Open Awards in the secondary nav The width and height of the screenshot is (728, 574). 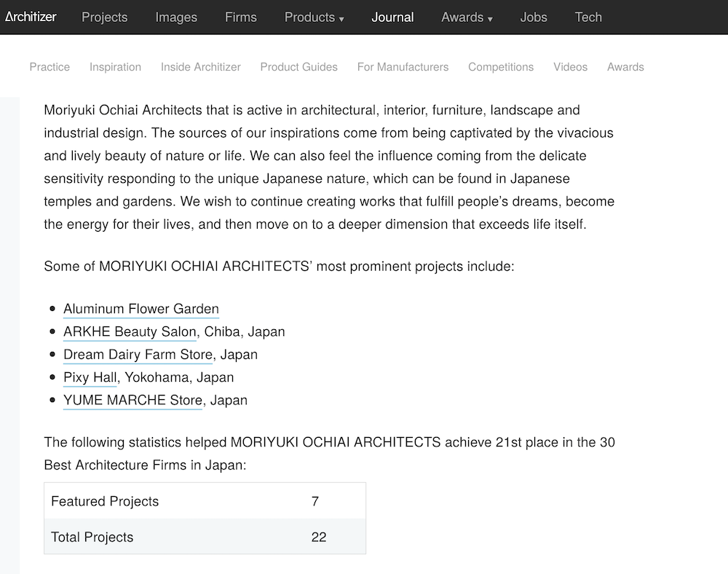tap(625, 67)
